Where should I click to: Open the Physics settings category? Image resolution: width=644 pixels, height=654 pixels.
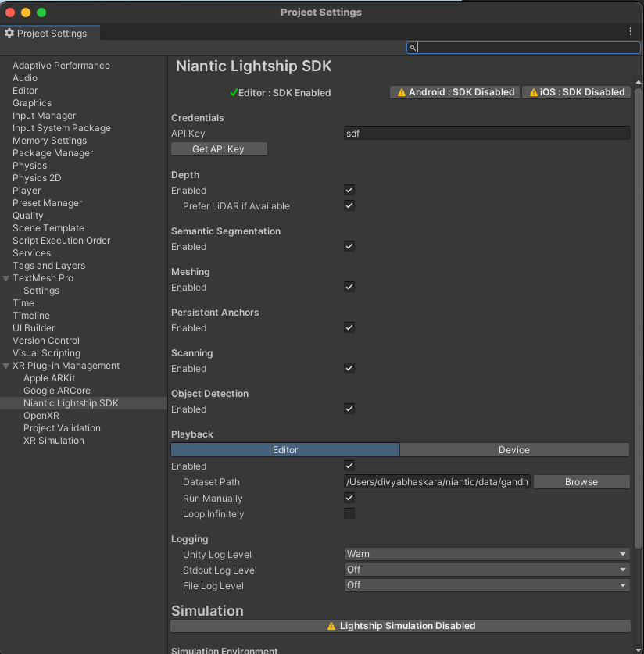tap(29, 166)
